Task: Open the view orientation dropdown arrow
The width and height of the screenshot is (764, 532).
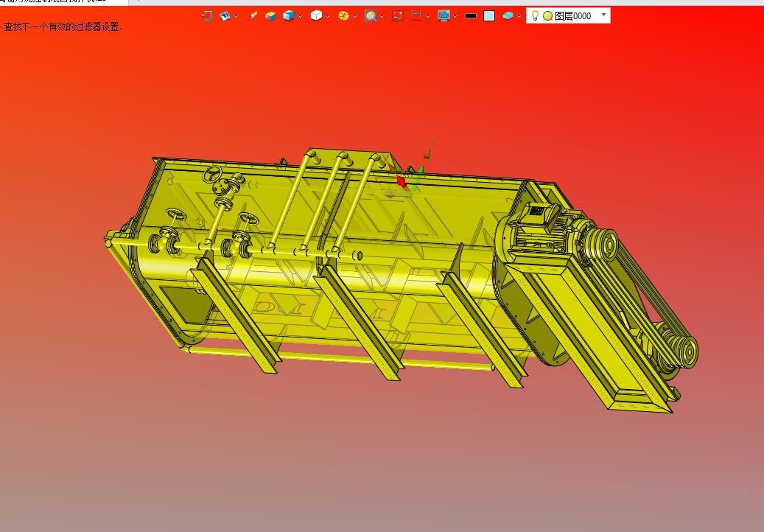Action: click(236, 16)
